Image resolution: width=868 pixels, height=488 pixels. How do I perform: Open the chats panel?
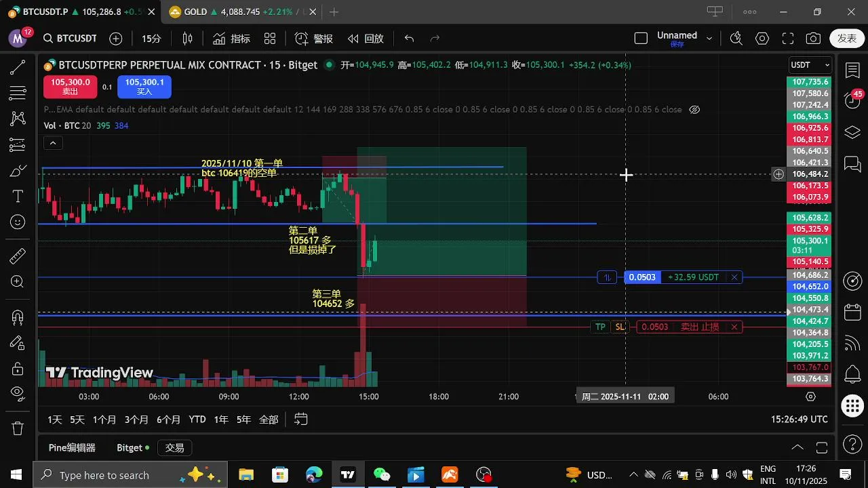pyautogui.click(x=852, y=164)
